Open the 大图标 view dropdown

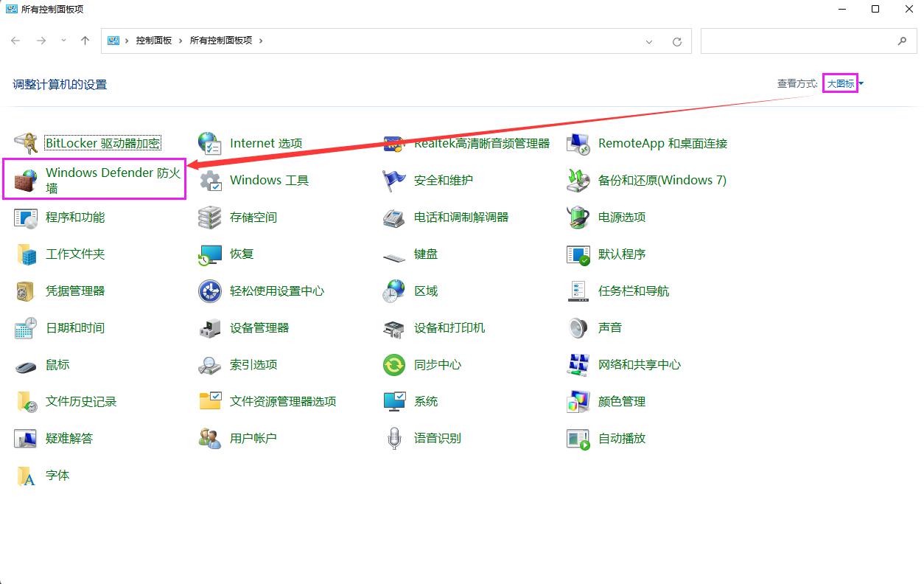[x=840, y=83]
